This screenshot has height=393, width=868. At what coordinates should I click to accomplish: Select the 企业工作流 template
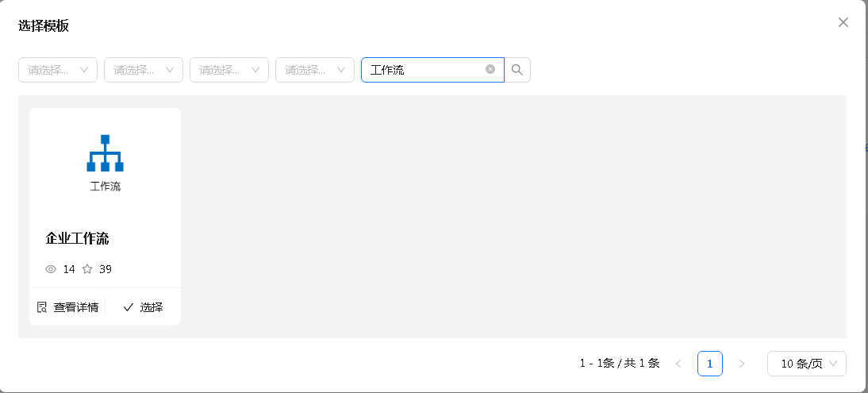click(143, 307)
